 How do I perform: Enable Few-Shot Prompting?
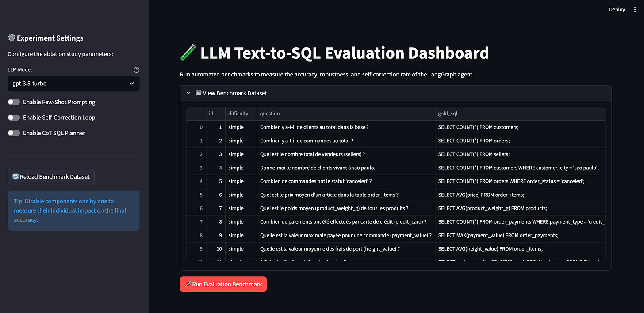point(14,102)
